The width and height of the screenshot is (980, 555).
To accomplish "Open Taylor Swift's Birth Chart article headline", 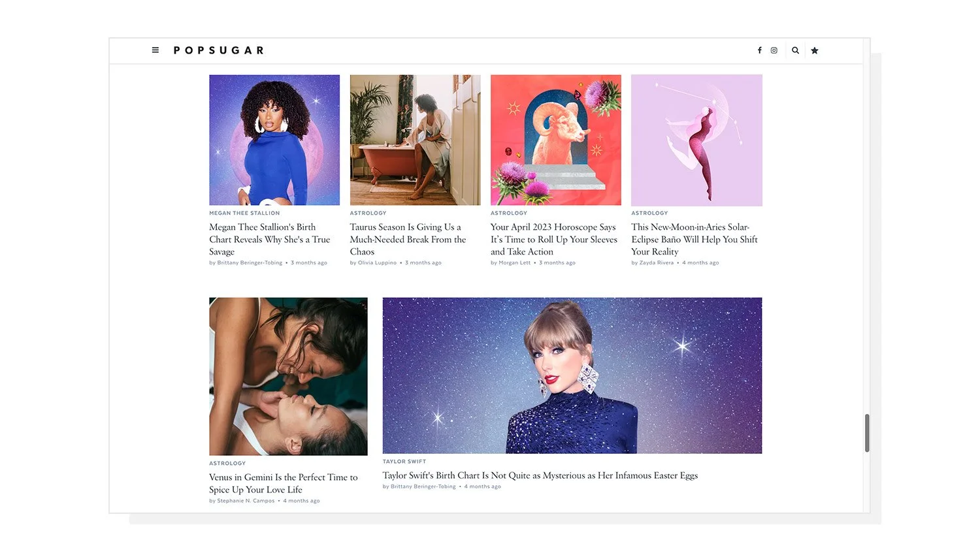I will 540,475.
